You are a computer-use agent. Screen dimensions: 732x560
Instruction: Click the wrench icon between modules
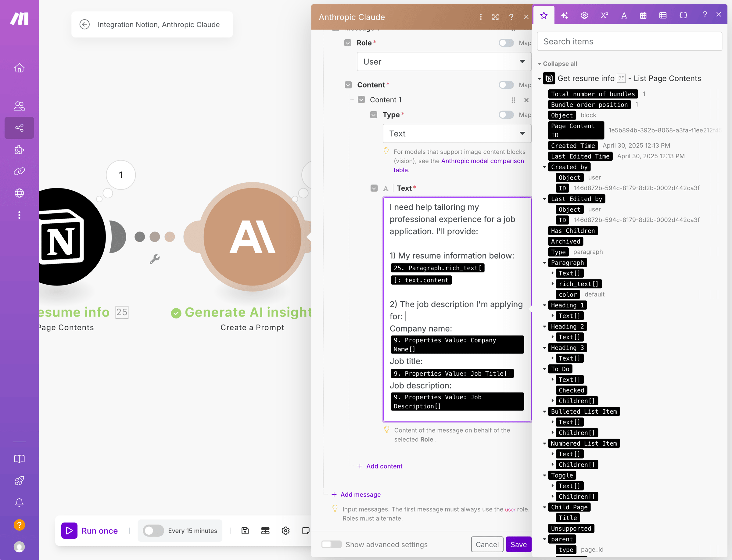(x=155, y=259)
